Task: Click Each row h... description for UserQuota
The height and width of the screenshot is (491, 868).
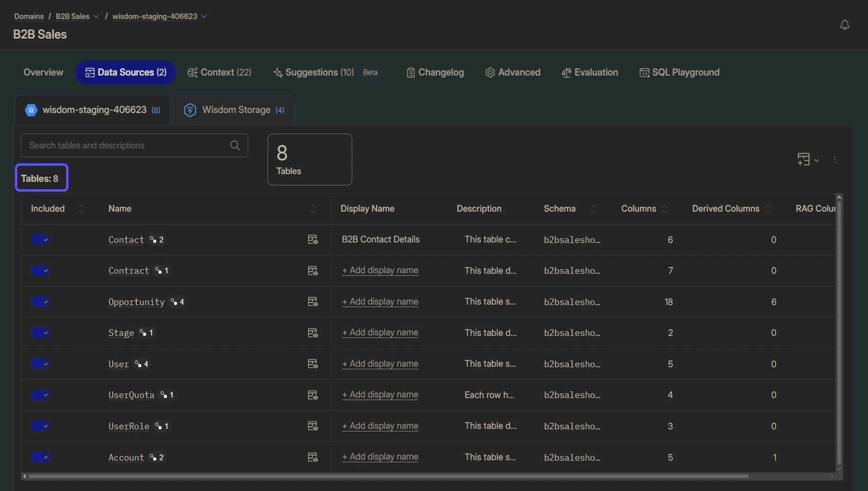Action: click(489, 395)
